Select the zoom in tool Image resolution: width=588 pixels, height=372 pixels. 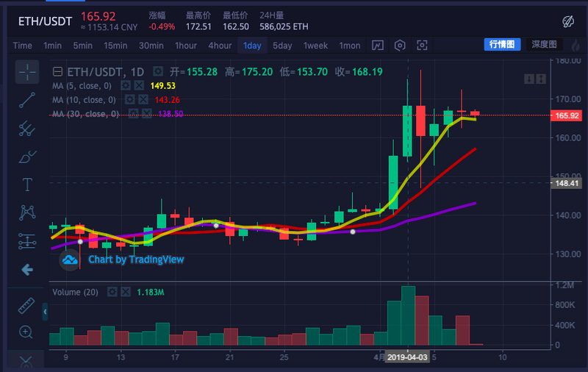(26, 332)
